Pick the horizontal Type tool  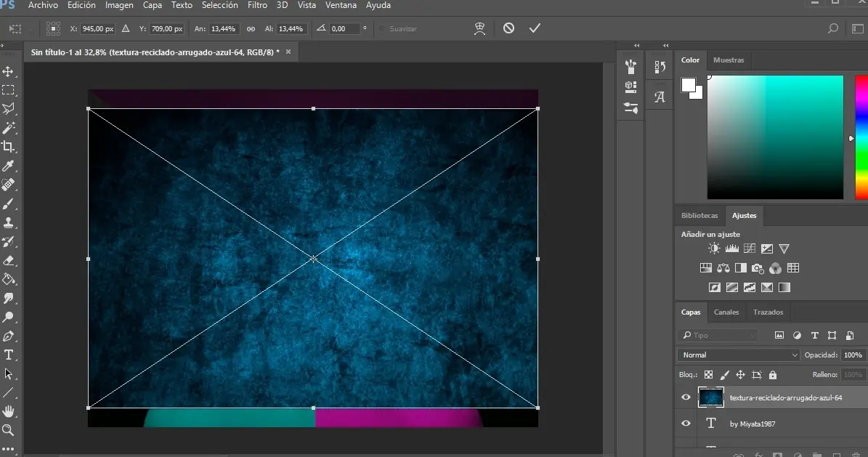click(9, 355)
